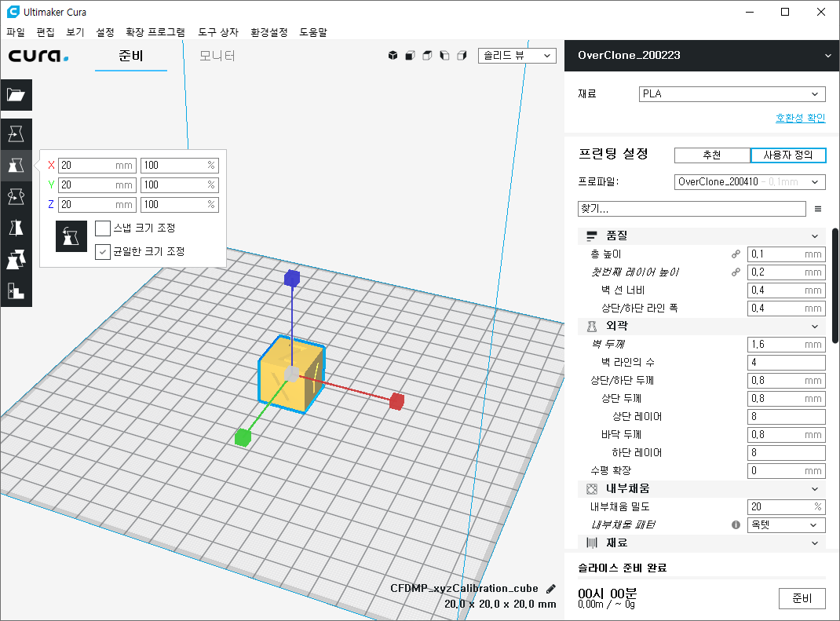Select the Scale tool icon
This screenshot has width=840, height=621.
point(16,165)
